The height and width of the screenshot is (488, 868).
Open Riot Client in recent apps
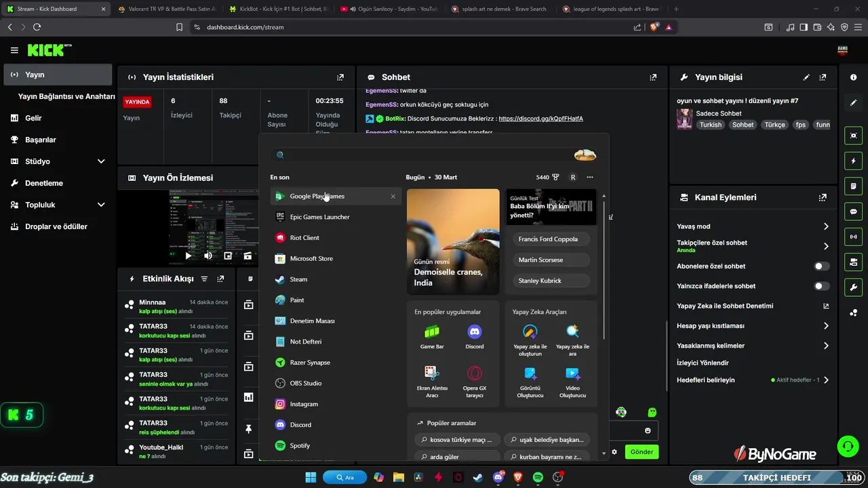pyautogui.click(x=336, y=238)
